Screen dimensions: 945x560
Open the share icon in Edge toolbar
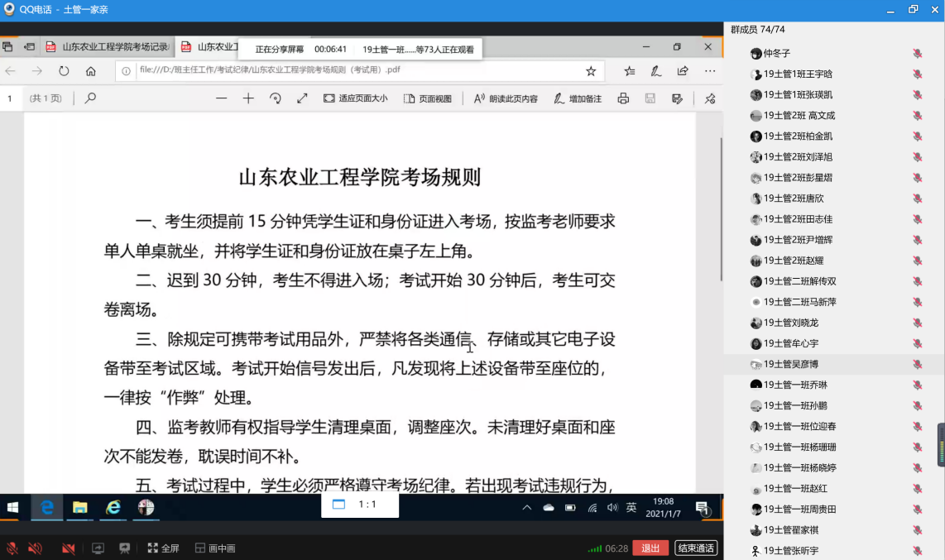[683, 71]
